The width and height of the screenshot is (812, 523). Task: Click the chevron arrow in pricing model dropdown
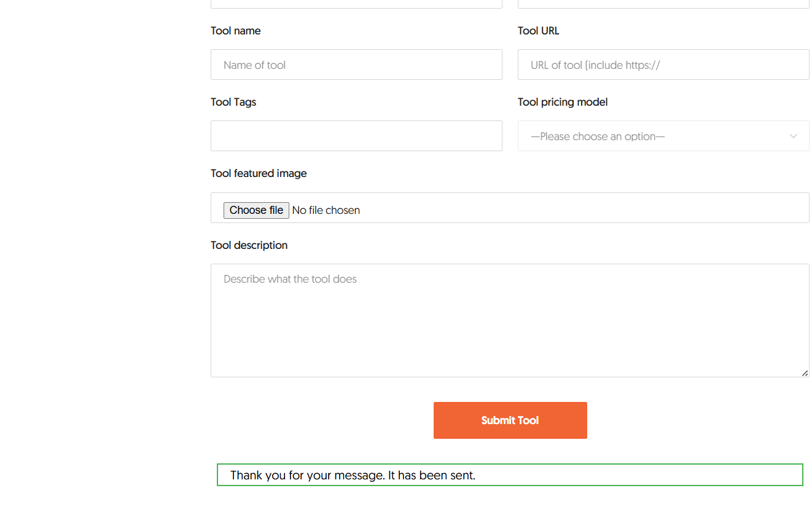coord(793,136)
